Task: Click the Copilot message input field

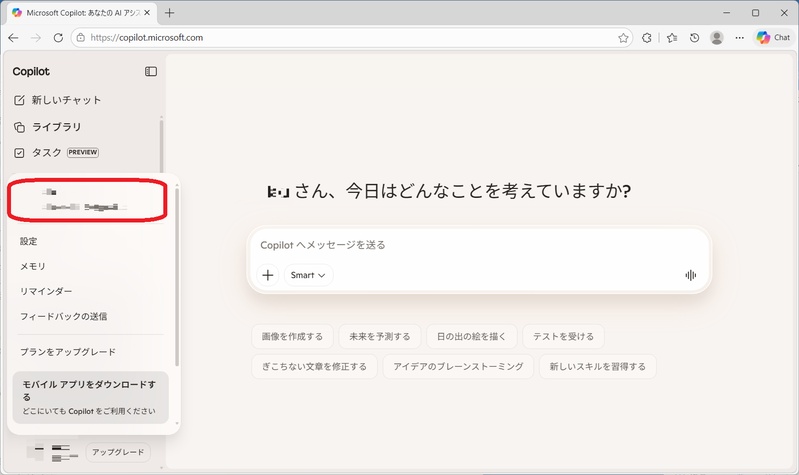Action: point(478,245)
